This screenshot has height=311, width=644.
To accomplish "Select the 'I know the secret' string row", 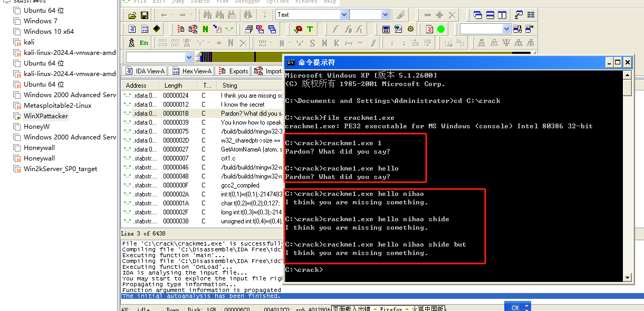I will (202, 105).
